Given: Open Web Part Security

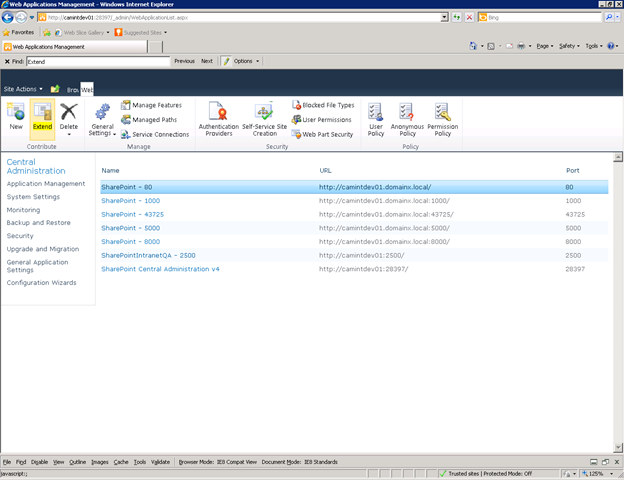Looking at the screenshot, I should pos(322,135).
